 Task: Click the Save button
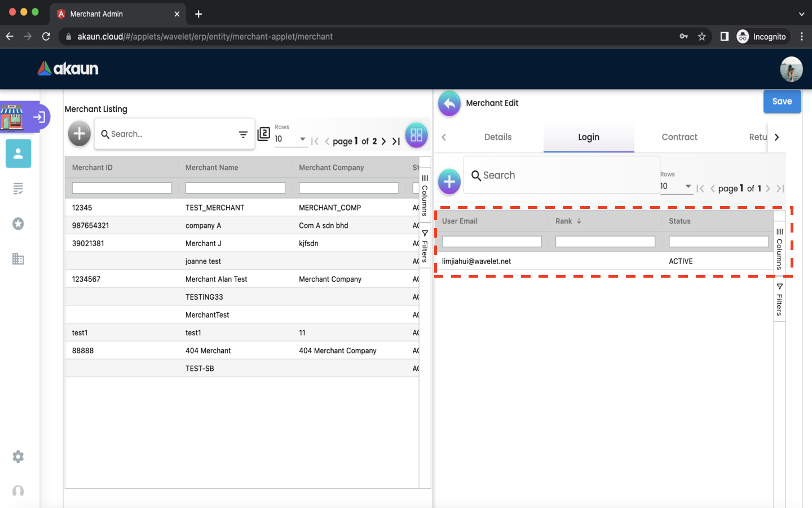tap(782, 102)
